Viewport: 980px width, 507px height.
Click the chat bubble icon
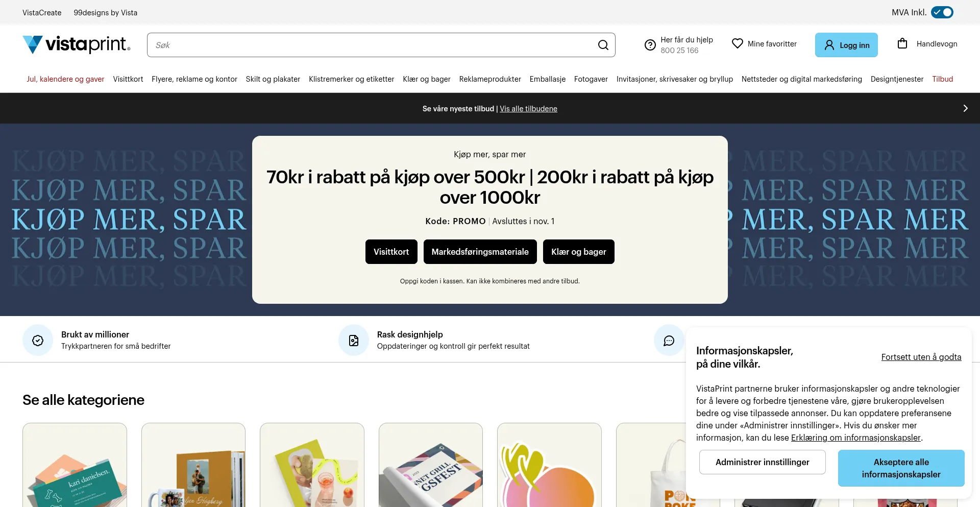[669, 341]
